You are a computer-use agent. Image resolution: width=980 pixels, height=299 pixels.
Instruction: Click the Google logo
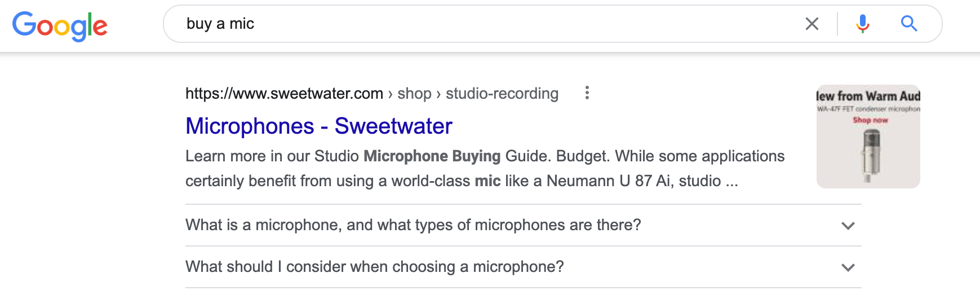point(60,25)
